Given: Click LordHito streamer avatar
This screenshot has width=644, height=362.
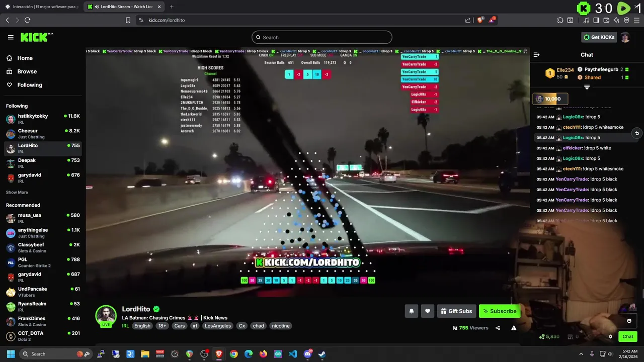Looking at the screenshot, I should tap(106, 316).
